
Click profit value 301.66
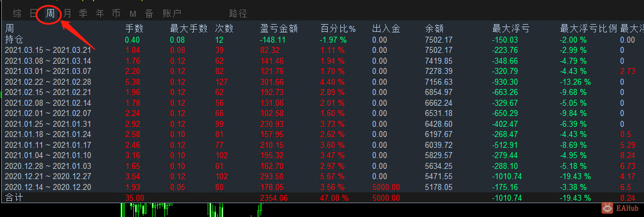(271, 82)
